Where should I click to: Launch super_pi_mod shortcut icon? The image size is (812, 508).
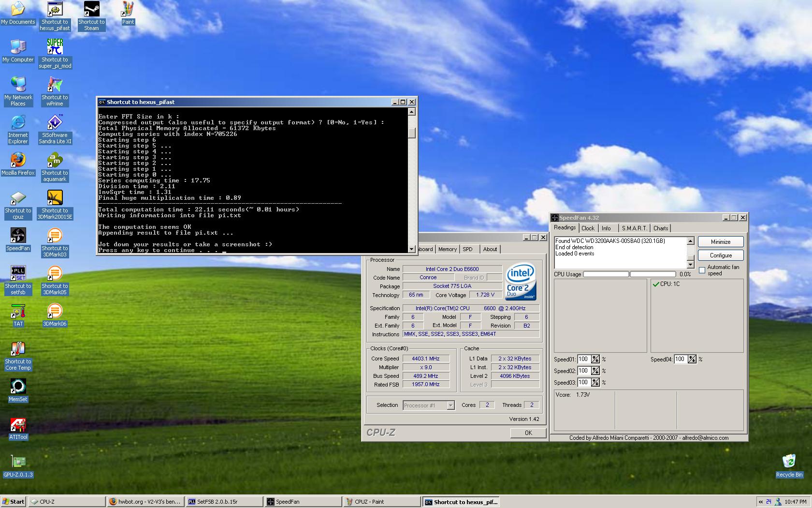pyautogui.click(x=55, y=54)
